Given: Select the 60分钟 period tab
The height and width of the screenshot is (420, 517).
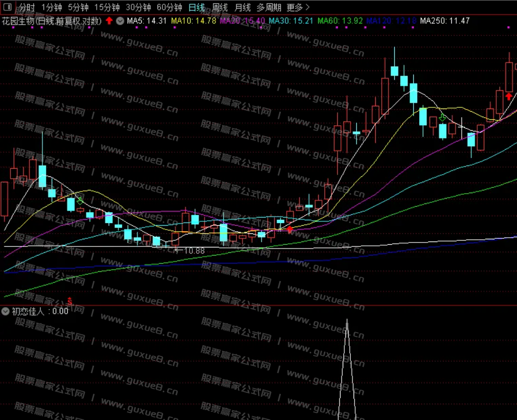Looking at the screenshot, I should (169, 8).
